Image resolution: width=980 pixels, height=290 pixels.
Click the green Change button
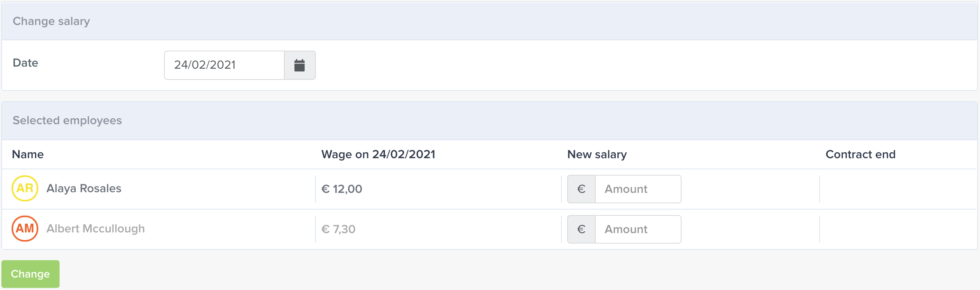(x=30, y=274)
